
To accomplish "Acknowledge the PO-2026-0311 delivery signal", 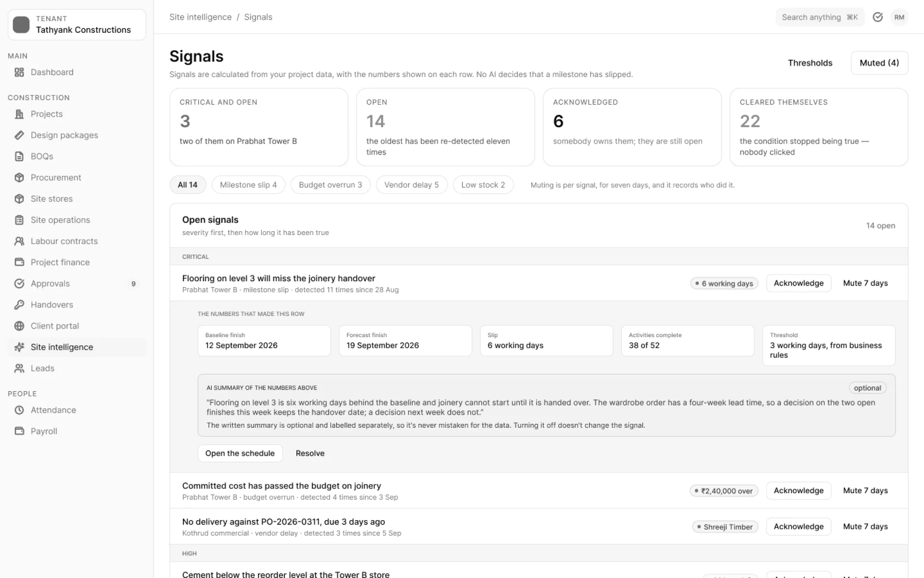I will 798,527.
